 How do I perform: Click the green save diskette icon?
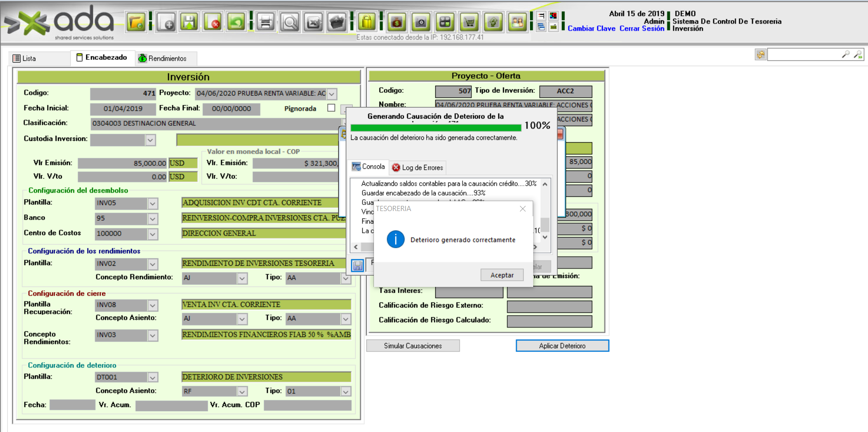(189, 22)
